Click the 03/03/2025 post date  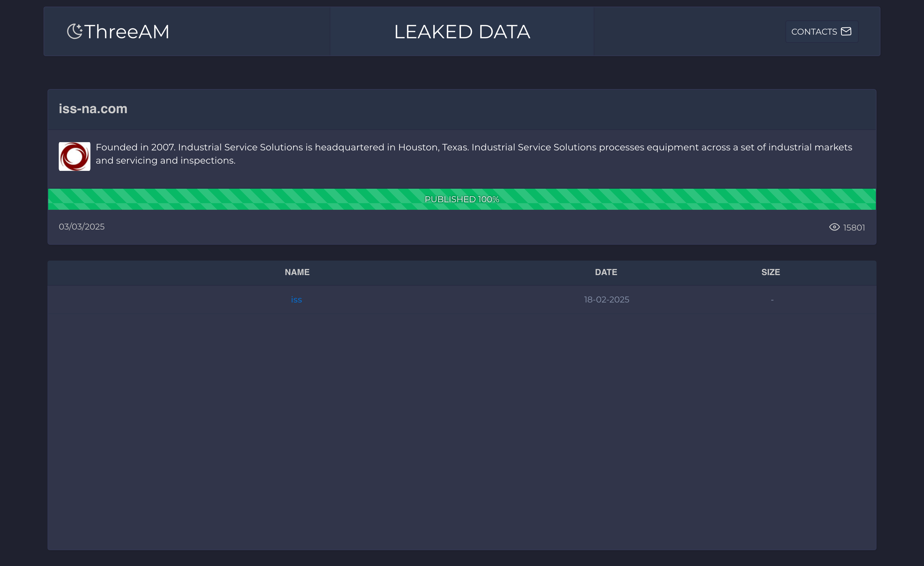tap(82, 227)
